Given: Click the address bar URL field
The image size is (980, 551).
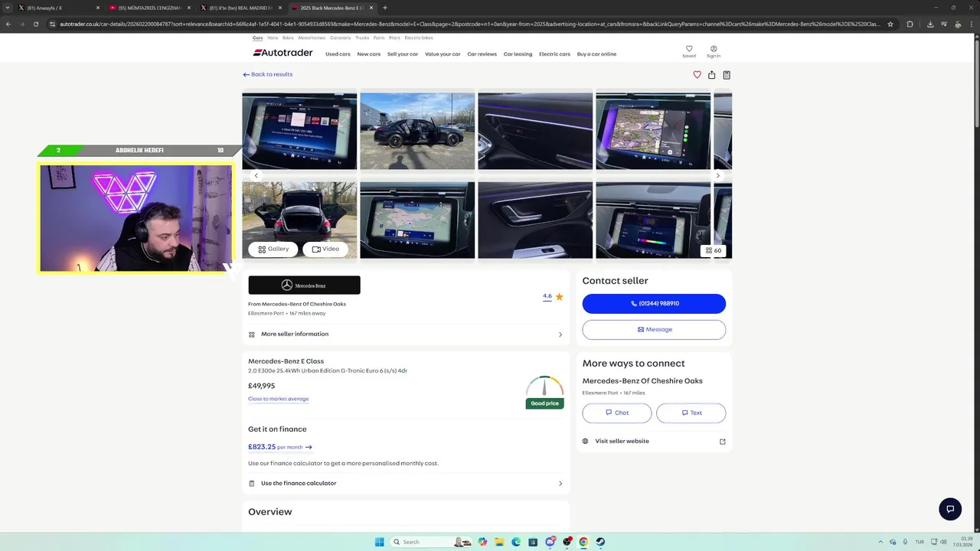Looking at the screenshot, I should pos(467,24).
